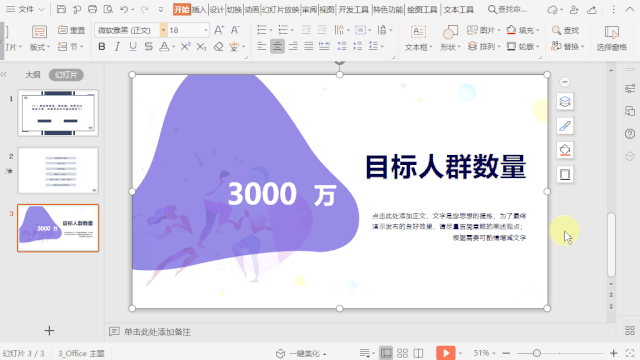Click the share icon in the top right
This screenshot has height=360, width=640.
pos(592,9)
